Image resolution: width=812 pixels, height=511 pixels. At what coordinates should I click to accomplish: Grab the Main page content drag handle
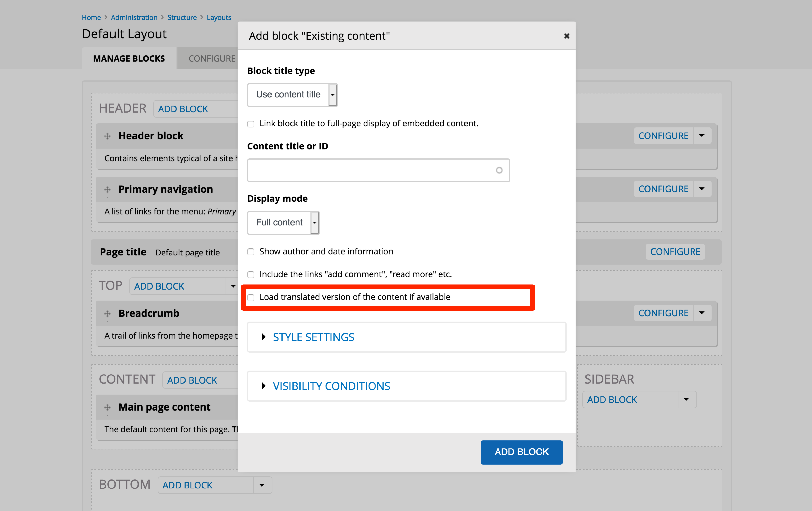pos(108,407)
